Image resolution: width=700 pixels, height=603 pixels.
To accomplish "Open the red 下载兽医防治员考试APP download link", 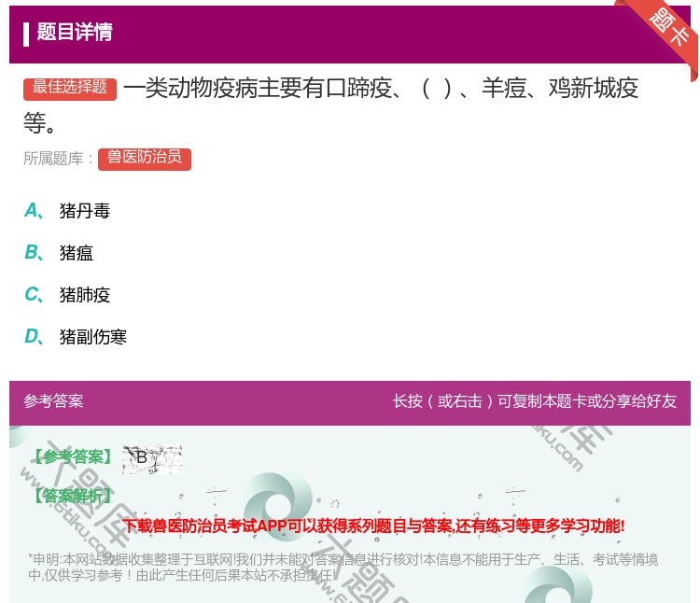I will tap(373, 526).
